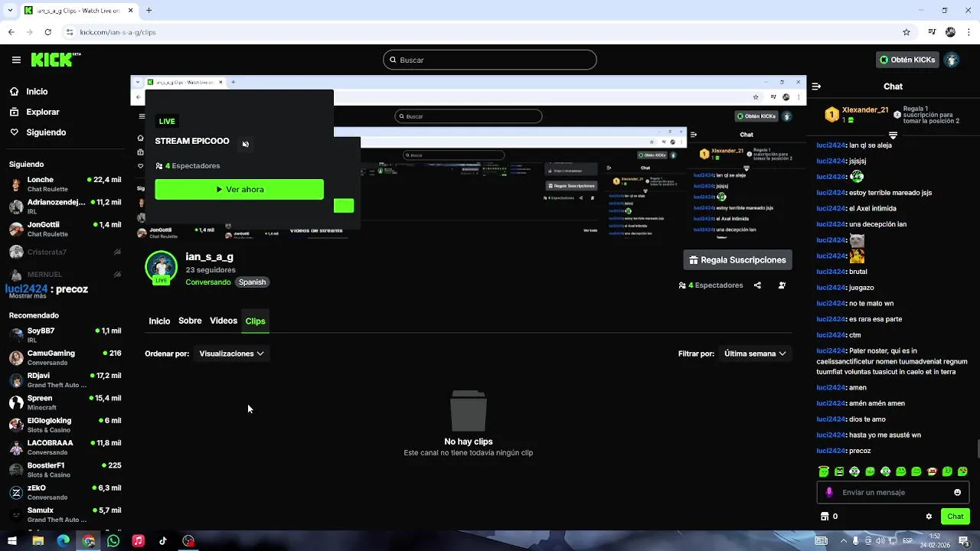Open WhatsApp from the taskbar

113,541
